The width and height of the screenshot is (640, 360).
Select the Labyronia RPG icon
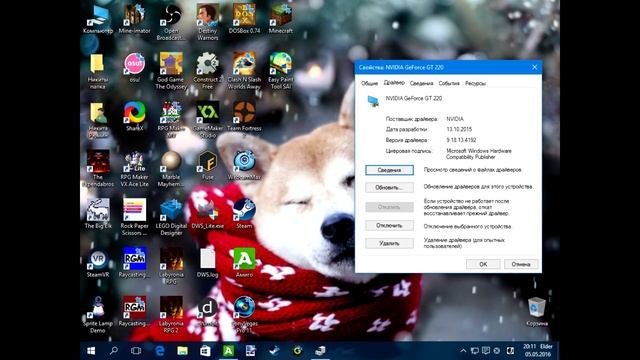click(x=171, y=266)
